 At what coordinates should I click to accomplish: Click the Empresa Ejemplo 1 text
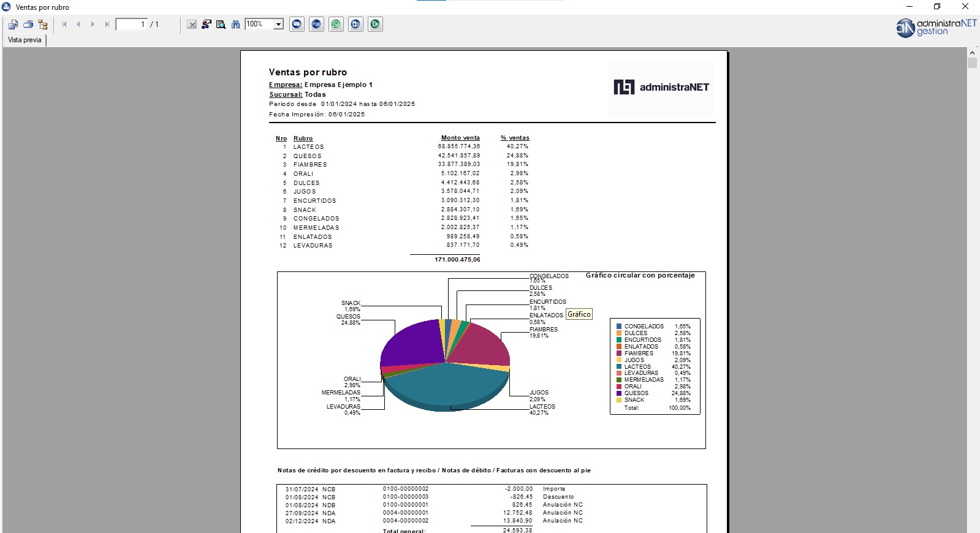[338, 85]
